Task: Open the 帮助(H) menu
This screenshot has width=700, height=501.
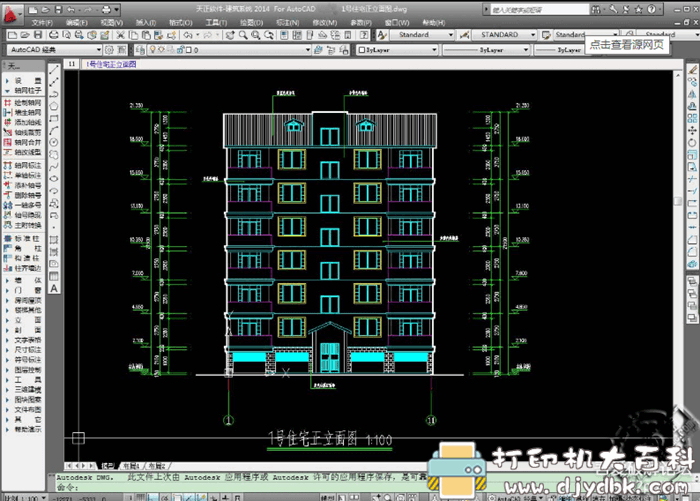Action: 433,22
